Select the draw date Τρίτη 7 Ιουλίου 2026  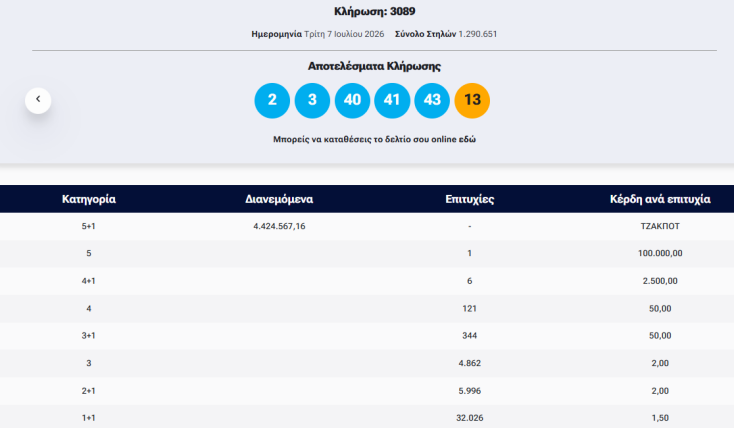tap(344, 34)
